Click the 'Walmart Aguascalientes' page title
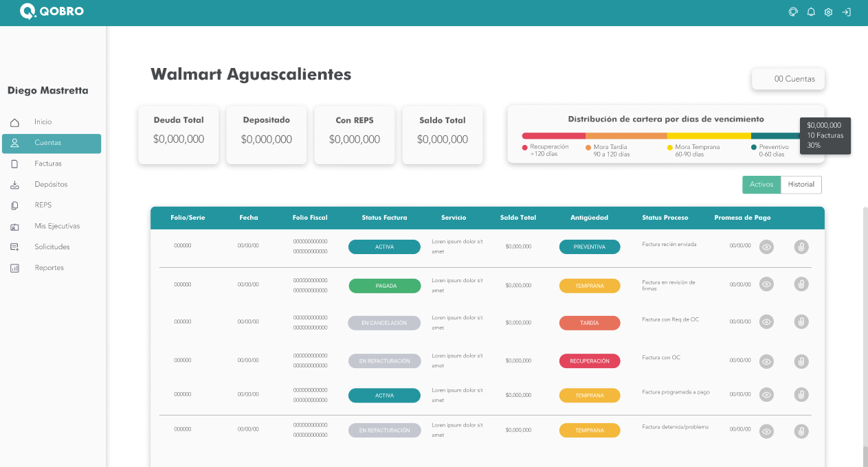 pos(251,74)
